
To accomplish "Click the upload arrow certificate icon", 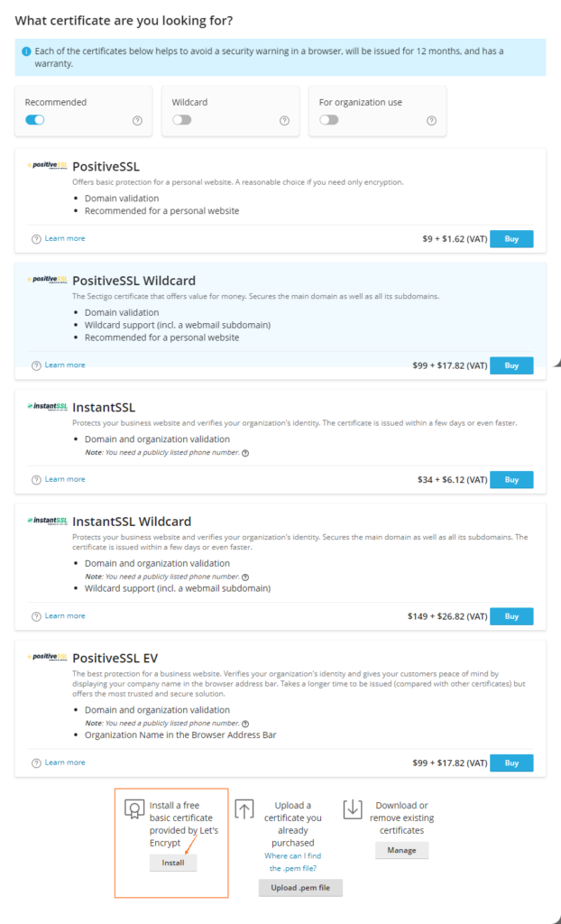I will 244,809.
